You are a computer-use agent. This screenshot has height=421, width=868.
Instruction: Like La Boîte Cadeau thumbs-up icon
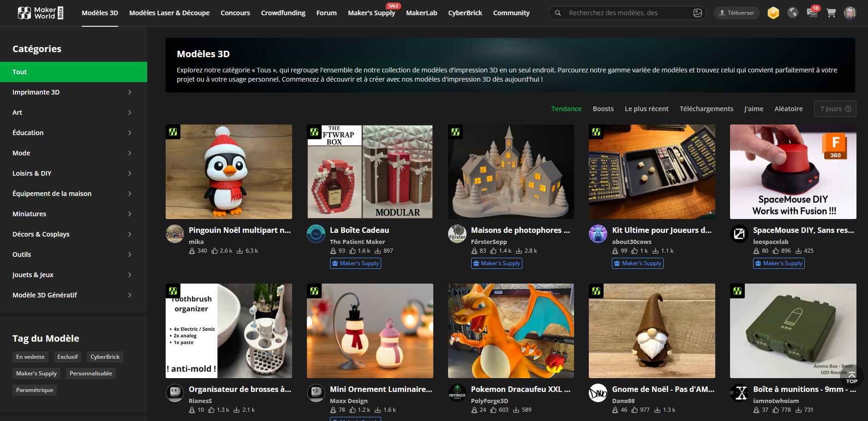tap(353, 251)
